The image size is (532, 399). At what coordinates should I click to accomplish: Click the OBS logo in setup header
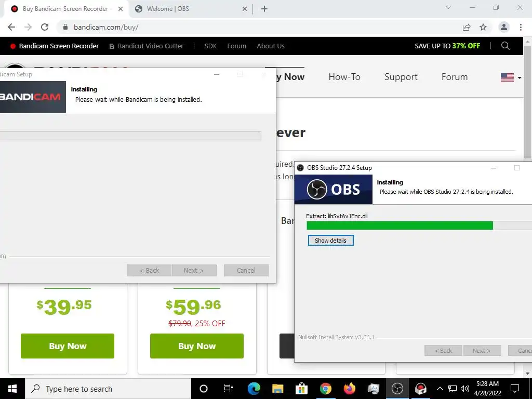point(333,189)
